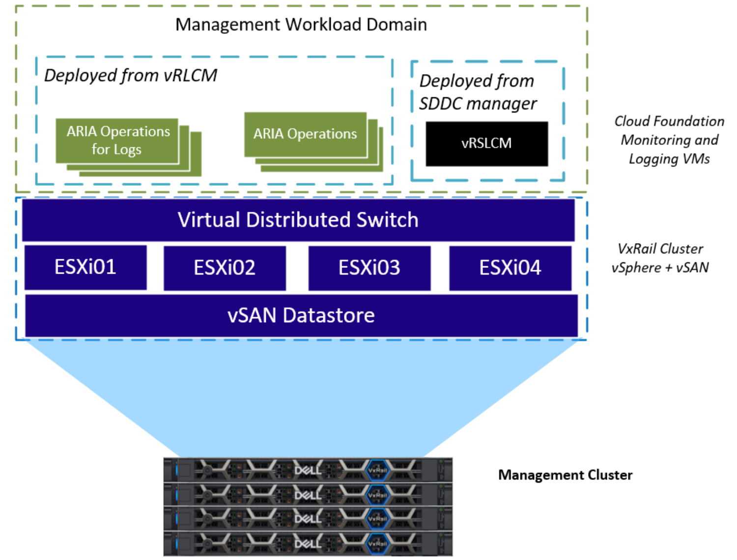This screenshot has height=560, width=737.
Task: Click the 'VxRail Cluster vSphere + vSAN' caption
Action: point(660,258)
